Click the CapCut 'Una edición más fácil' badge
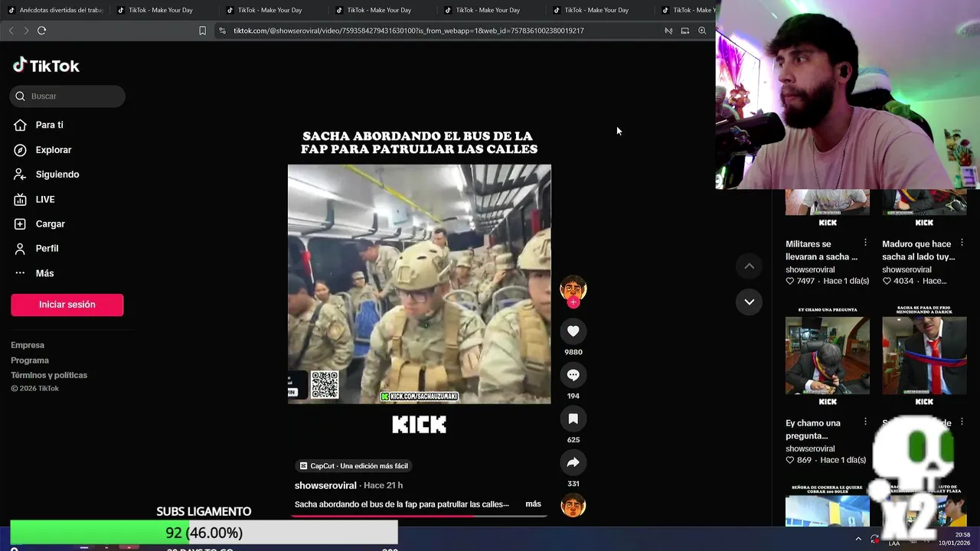The height and width of the screenshot is (551, 980). coord(354,466)
